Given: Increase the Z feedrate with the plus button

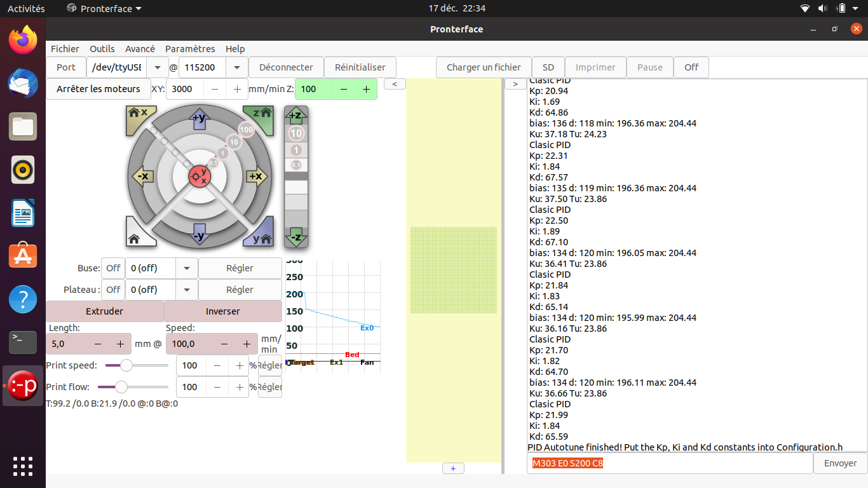Looking at the screenshot, I should (x=366, y=89).
